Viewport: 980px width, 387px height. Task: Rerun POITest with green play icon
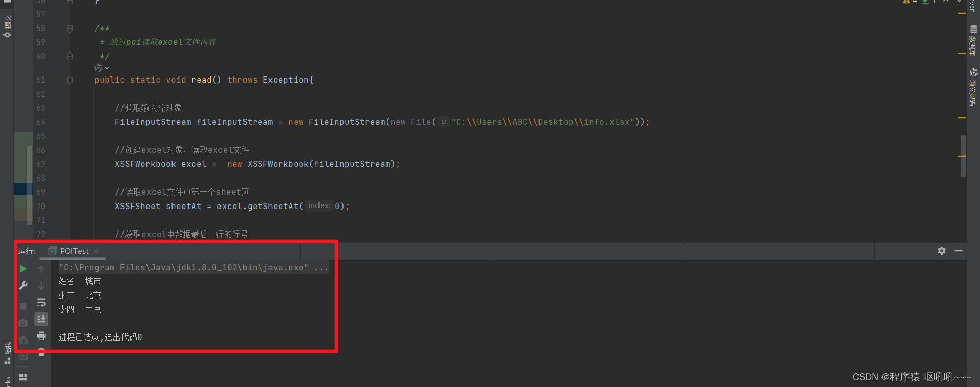tap(23, 269)
